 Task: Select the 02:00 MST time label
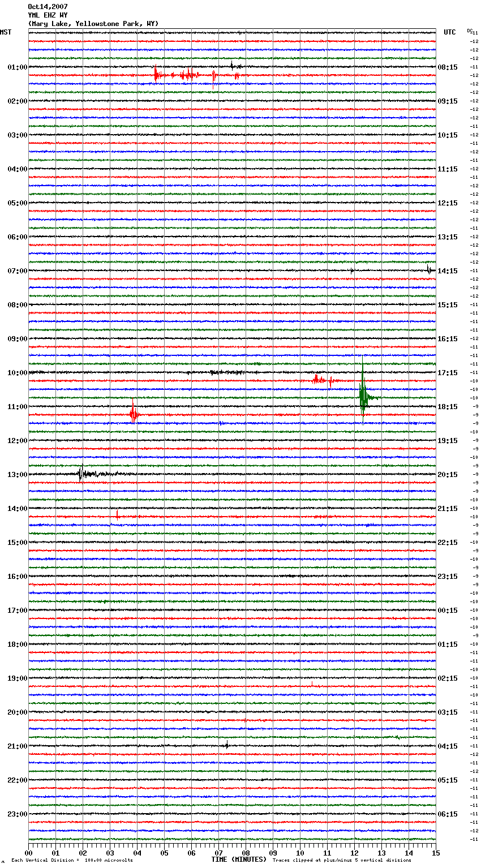[x=18, y=101]
